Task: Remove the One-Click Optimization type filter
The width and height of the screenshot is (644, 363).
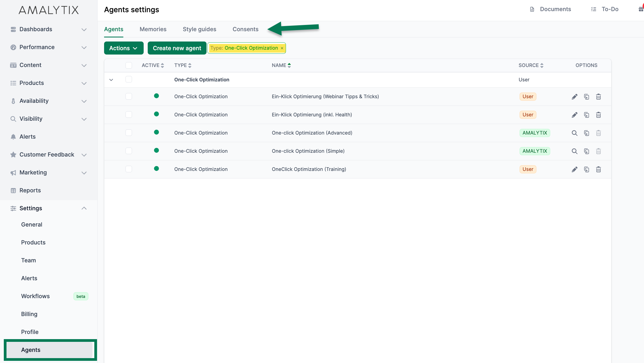Action: point(282,48)
